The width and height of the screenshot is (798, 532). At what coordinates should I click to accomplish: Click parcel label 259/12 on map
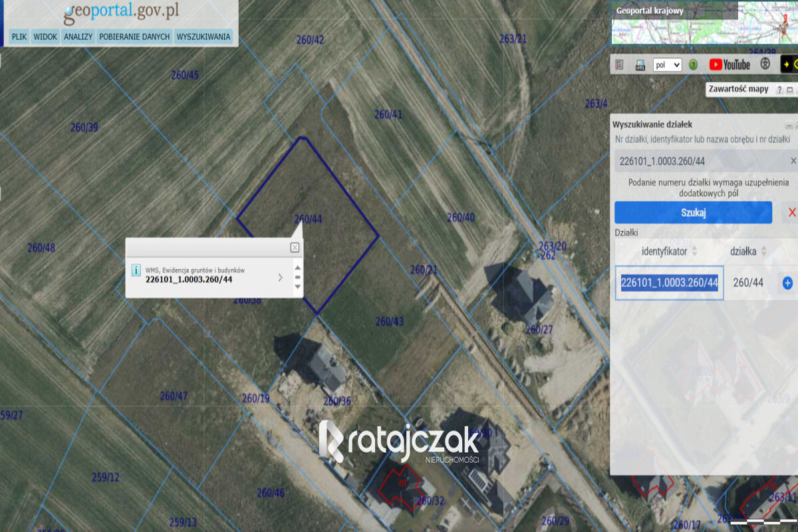[x=106, y=477]
